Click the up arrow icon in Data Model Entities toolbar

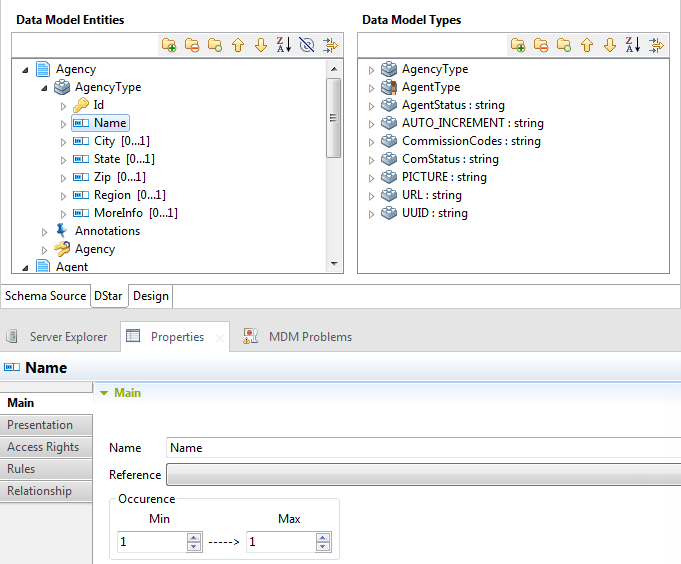pos(238,45)
